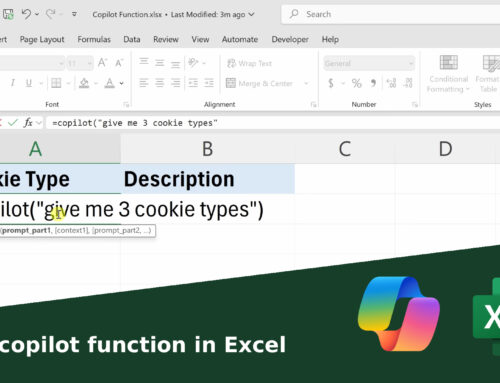Toggle italic formatting
The width and height of the screenshot is (500, 383).
point(13,83)
